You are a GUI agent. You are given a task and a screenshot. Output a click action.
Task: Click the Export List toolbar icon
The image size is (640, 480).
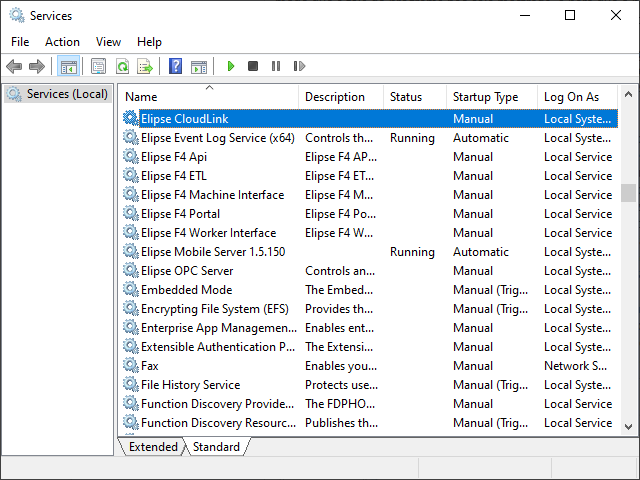(145, 66)
